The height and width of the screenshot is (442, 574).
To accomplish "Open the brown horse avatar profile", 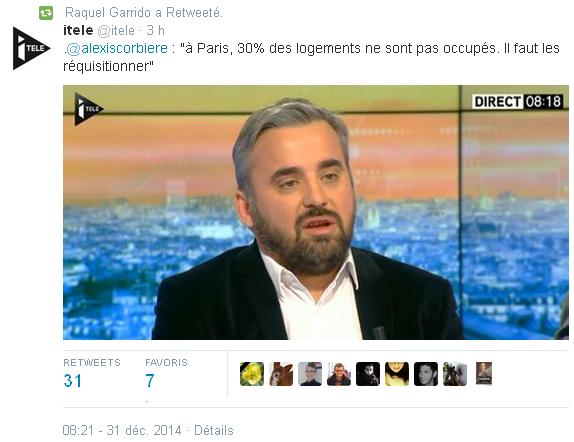I will 281,374.
